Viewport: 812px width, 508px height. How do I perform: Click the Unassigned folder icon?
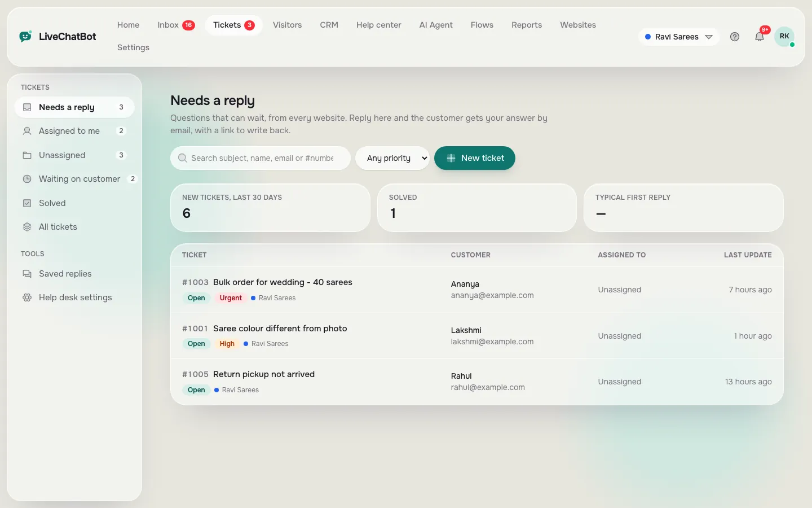pos(27,155)
